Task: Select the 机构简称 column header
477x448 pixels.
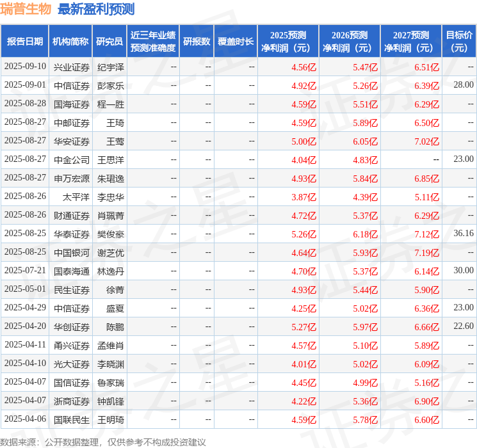Action: click(70, 42)
